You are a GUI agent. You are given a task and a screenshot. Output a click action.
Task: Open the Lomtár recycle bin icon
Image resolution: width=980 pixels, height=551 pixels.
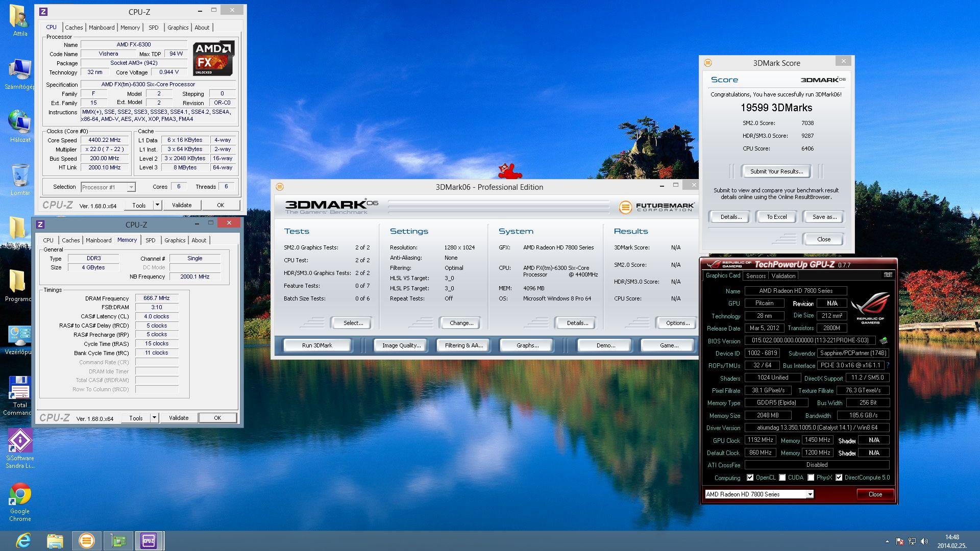point(20,180)
